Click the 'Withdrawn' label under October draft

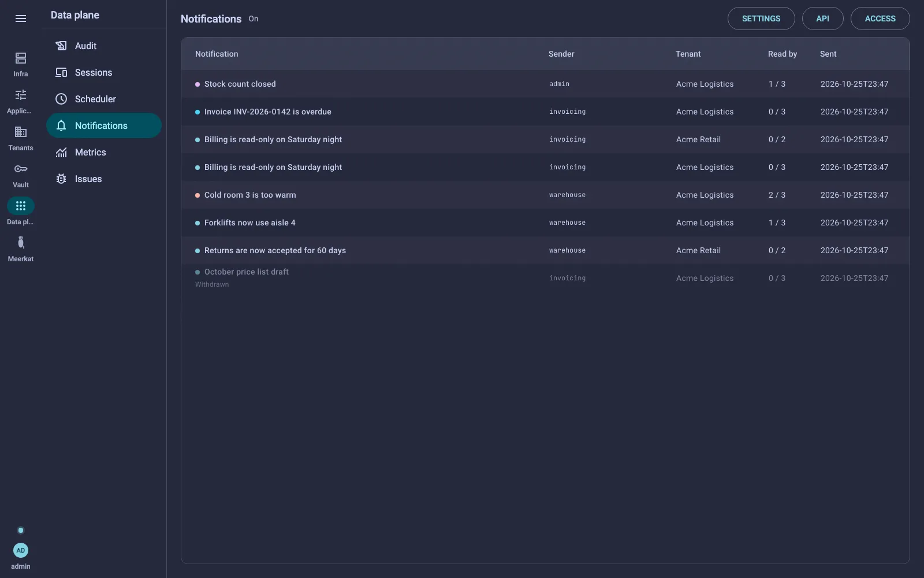pos(212,284)
